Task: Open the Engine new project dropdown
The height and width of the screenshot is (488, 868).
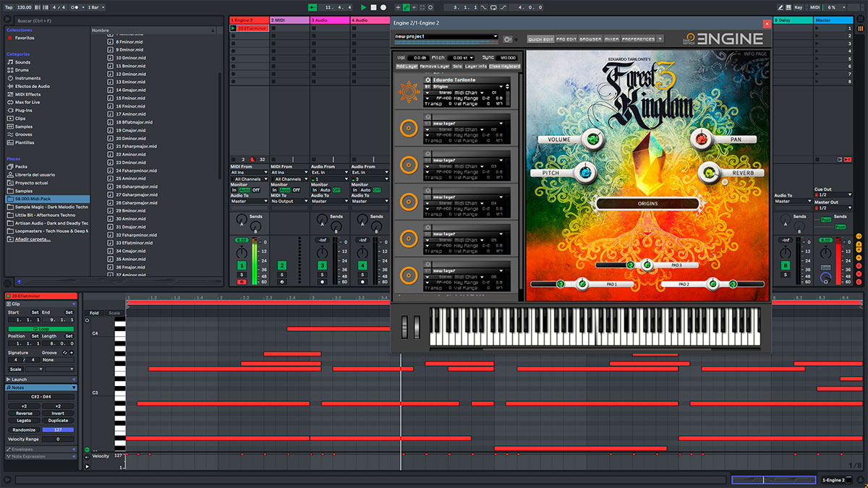Action: (446, 36)
